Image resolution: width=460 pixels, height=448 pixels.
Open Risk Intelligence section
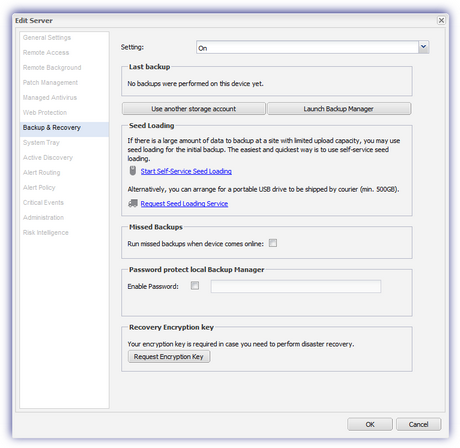click(x=46, y=233)
